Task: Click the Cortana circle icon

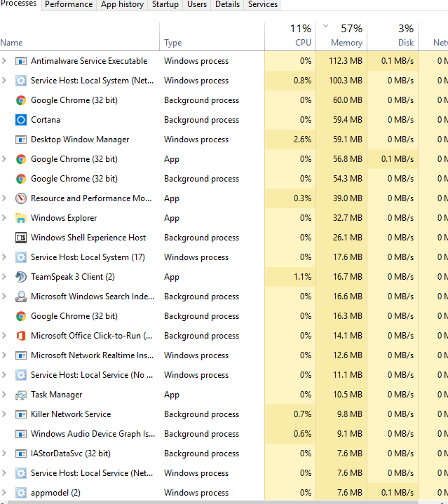Action: click(x=21, y=120)
